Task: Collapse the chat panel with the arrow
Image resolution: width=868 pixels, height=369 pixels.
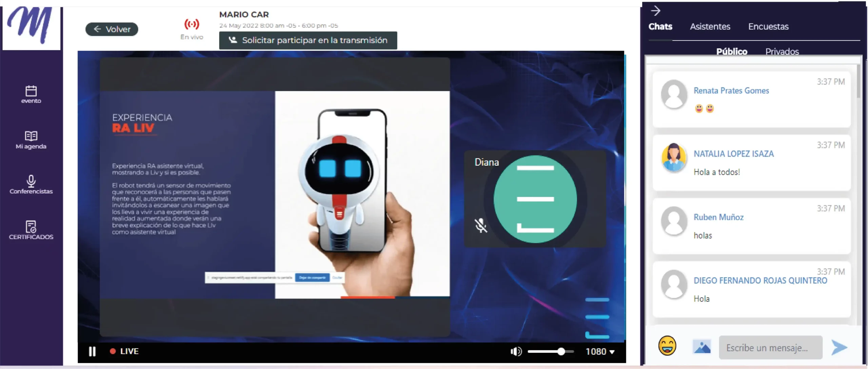Action: coord(656,11)
